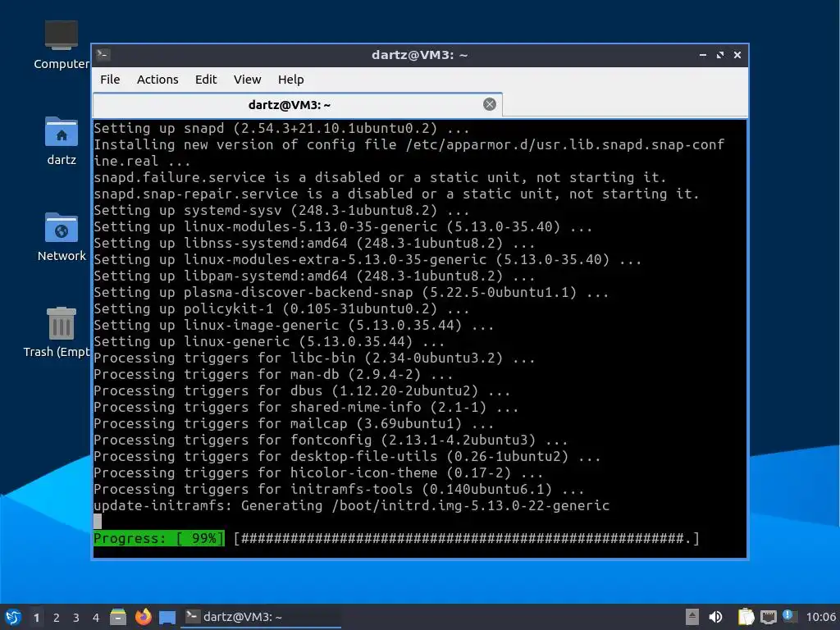Viewport: 840px width, 630px height.
Task: Select the dartz@VM3: ~ terminal tab
Action: point(297,104)
